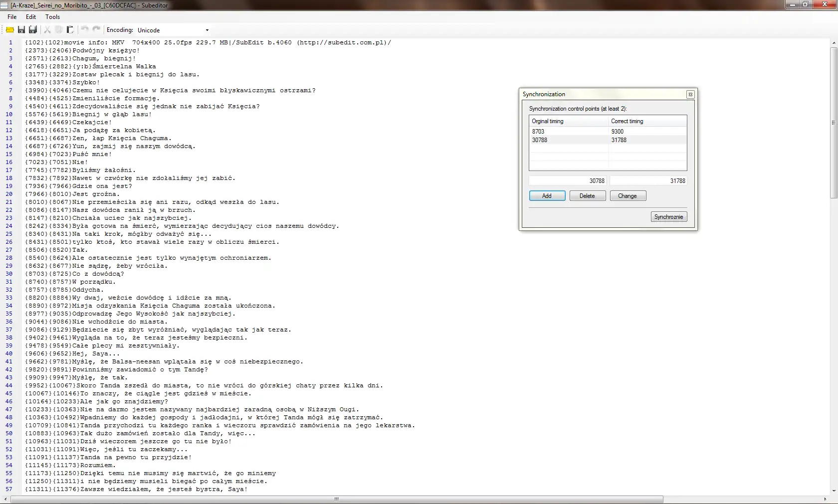Select the control point row 30788
This screenshot has height=504, width=838.
(x=608, y=140)
